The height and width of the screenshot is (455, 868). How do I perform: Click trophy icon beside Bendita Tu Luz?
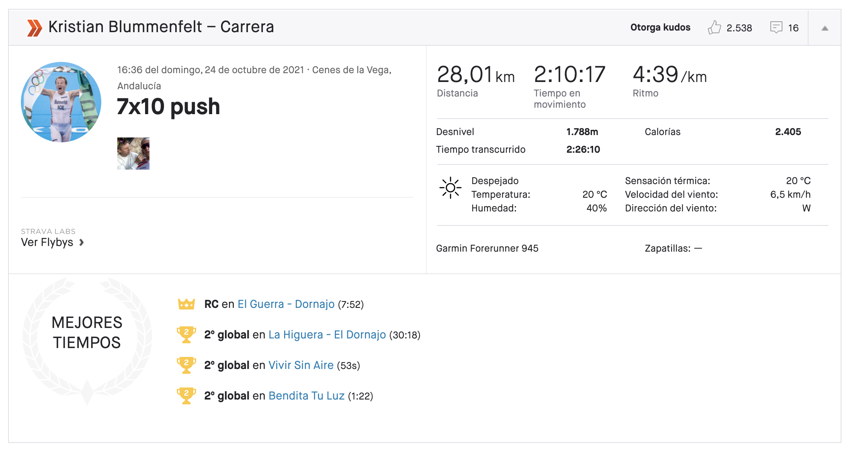[186, 396]
